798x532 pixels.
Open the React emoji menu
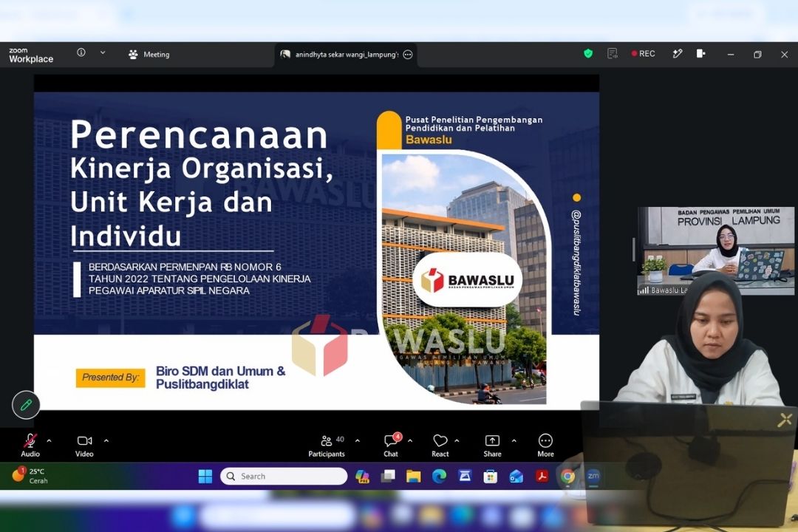(x=440, y=445)
